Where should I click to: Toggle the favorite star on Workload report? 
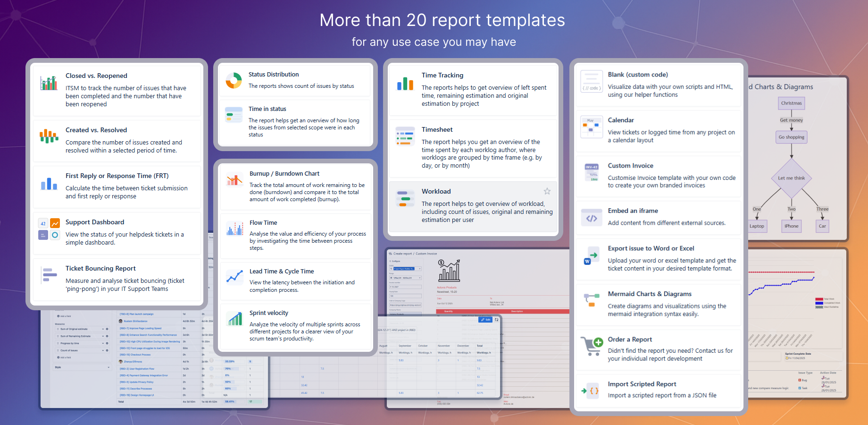[547, 191]
